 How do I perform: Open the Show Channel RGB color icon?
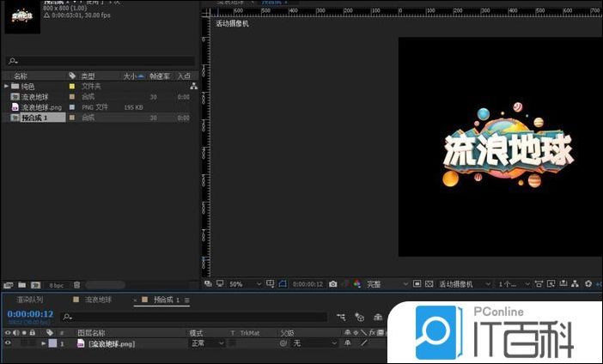coord(356,283)
